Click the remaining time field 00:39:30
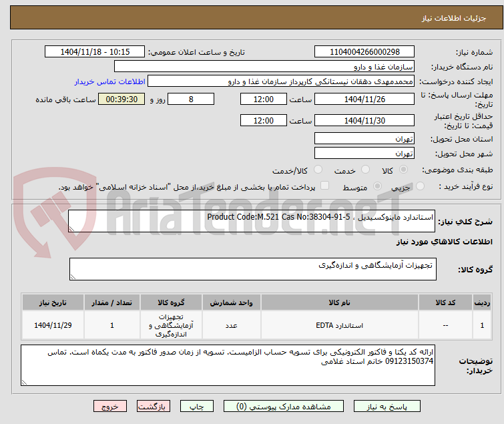504x424 pixels. [121, 99]
